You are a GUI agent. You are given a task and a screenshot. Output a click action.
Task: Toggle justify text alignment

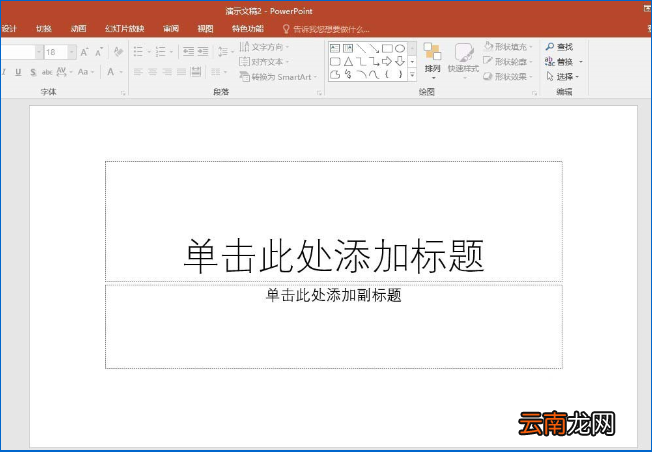(x=181, y=72)
